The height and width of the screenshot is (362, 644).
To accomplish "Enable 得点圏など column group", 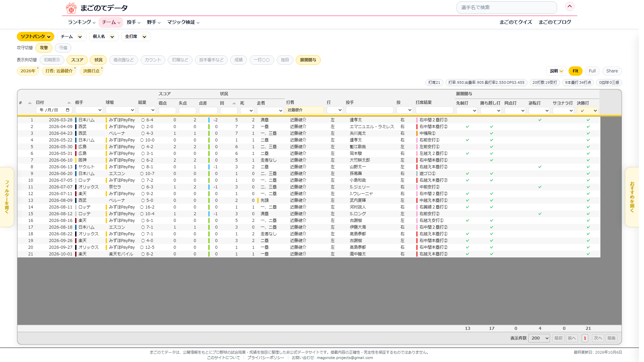I will (123, 60).
